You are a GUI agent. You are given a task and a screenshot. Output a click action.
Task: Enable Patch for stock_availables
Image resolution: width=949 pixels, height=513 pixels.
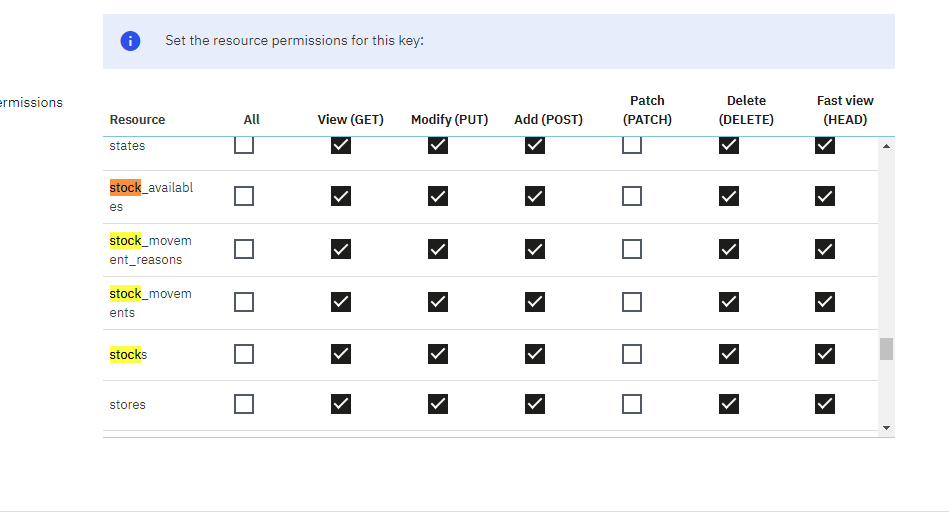pyautogui.click(x=632, y=196)
